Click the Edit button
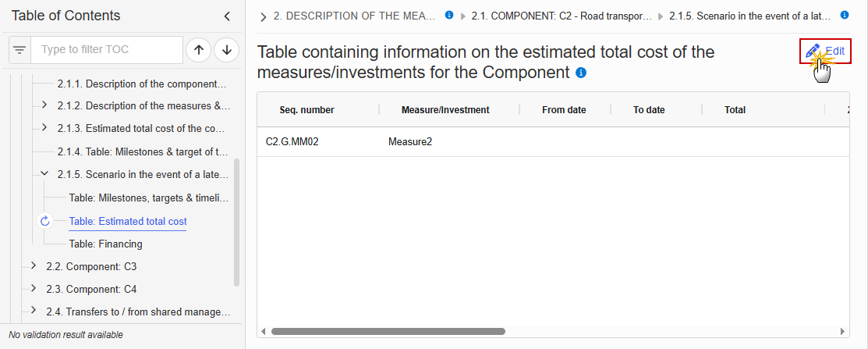868x349 pixels. (x=825, y=52)
